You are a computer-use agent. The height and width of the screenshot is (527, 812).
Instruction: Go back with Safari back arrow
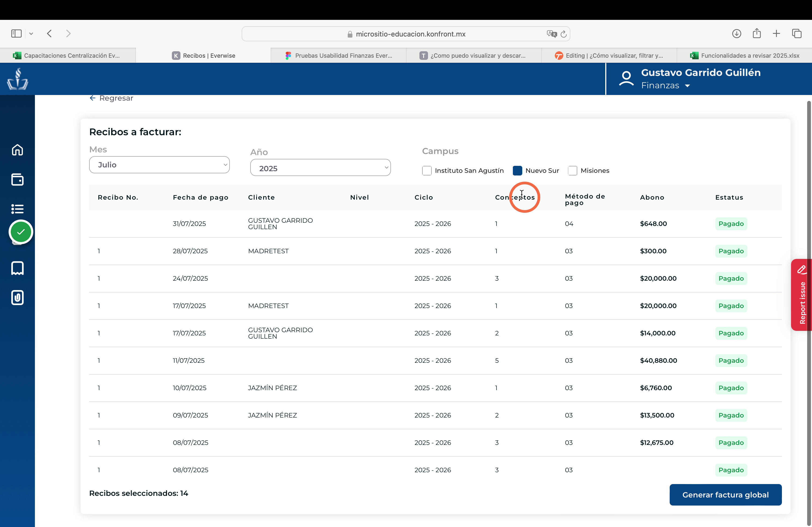click(x=49, y=33)
